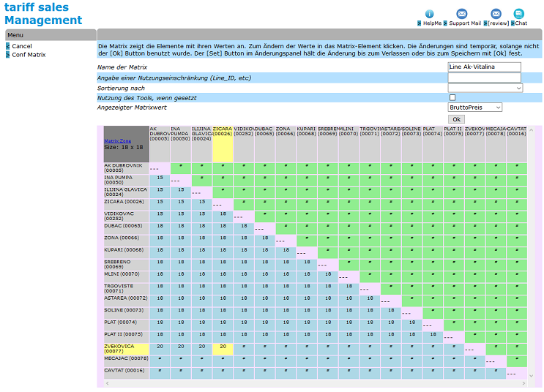Expand the BruttoPreis matrix value dropdown
The height and width of the screenshot is (392, 544).
point(474,108)
